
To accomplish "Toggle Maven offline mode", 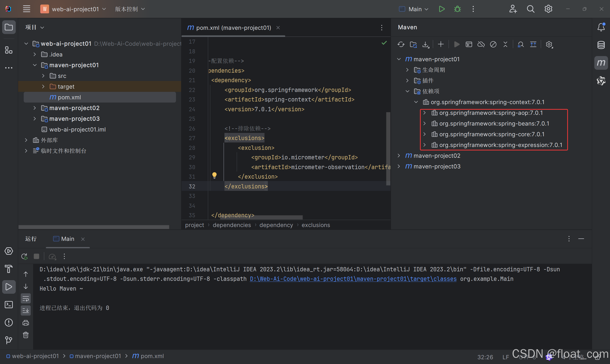I will 481,44.
